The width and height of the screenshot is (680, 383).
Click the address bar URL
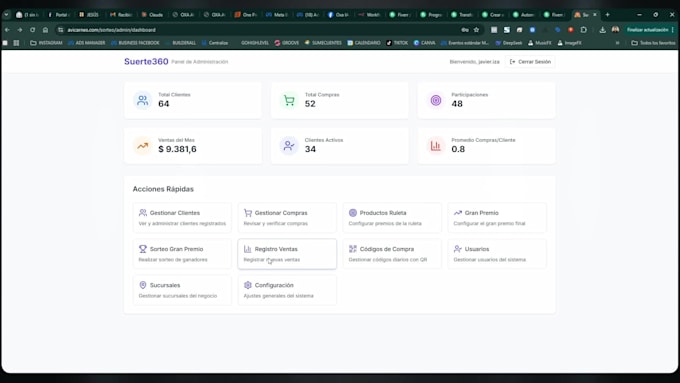111,30
